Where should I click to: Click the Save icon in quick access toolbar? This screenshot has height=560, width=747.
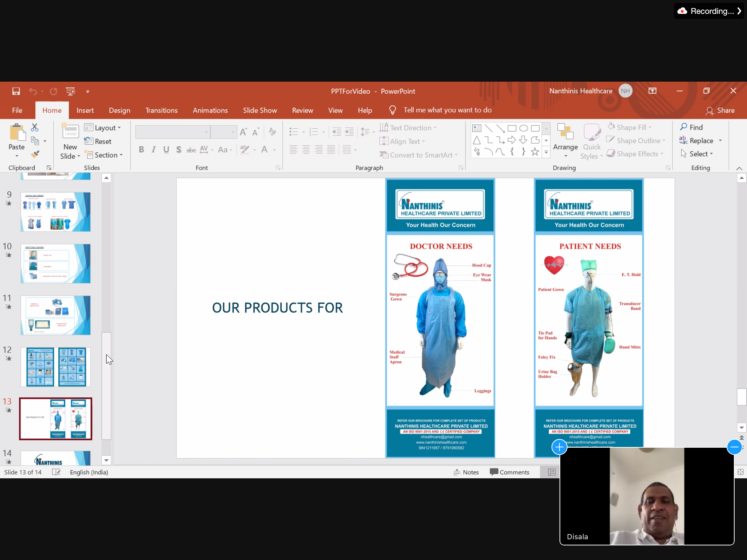(16, 91)
